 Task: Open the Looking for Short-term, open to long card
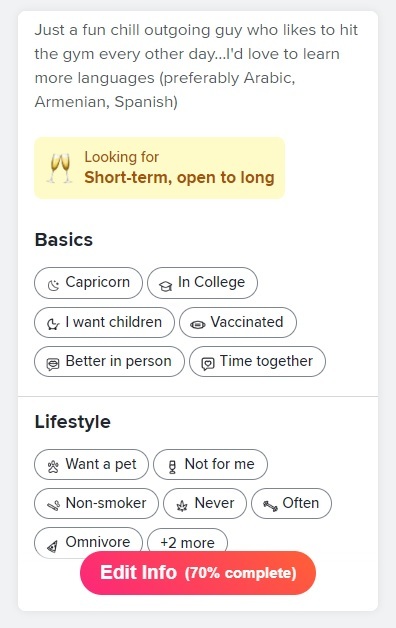159,168
